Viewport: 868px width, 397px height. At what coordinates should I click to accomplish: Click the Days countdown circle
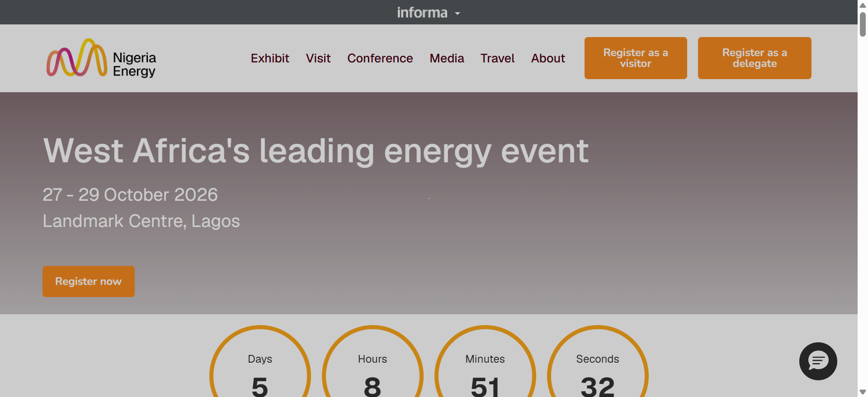click(x=260, y=362)
